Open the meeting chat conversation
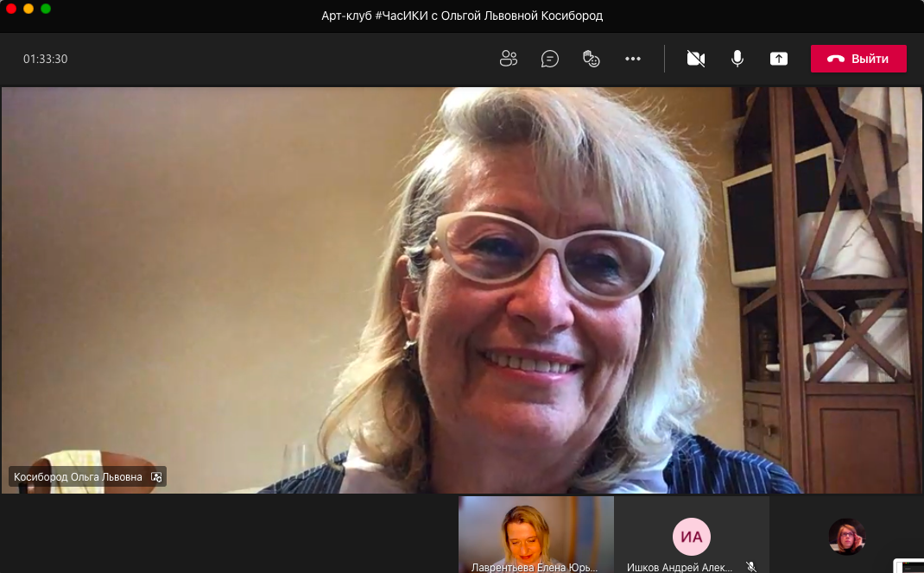 tap(550, 59)
